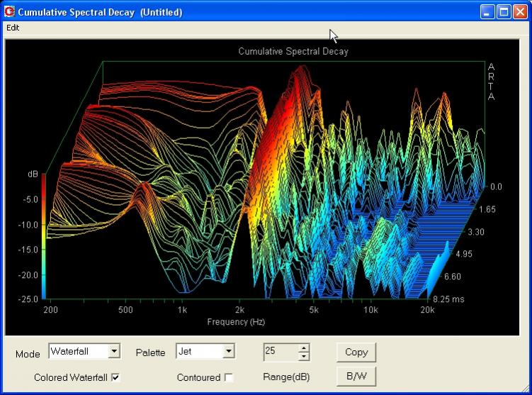The image size is (532, 395).
Task: Click the Frequency (Hz) axis label
Action: tap(236, 322)
